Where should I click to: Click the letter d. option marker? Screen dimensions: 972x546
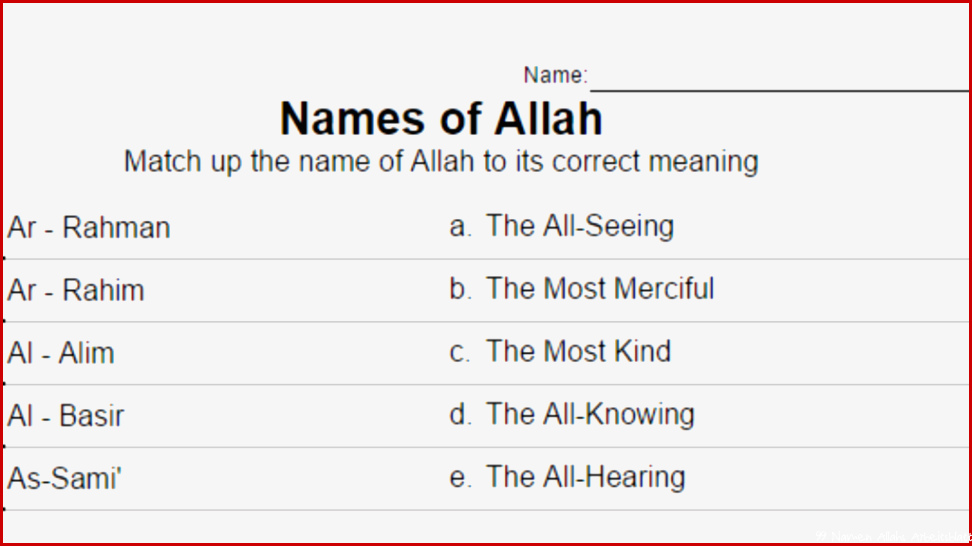[460, 414]
